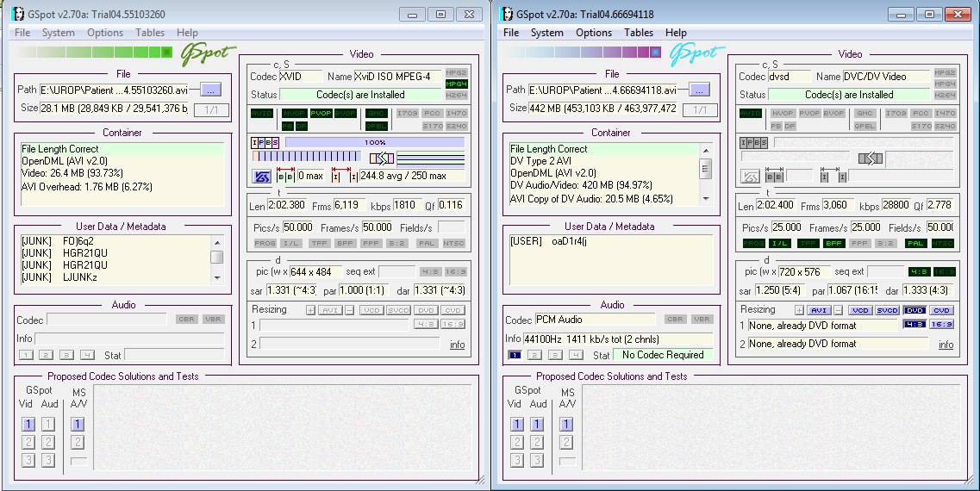The image size is (980, 491).
Task: Click the PAL indicator in dvsd window
Action: tap(915, 243)
